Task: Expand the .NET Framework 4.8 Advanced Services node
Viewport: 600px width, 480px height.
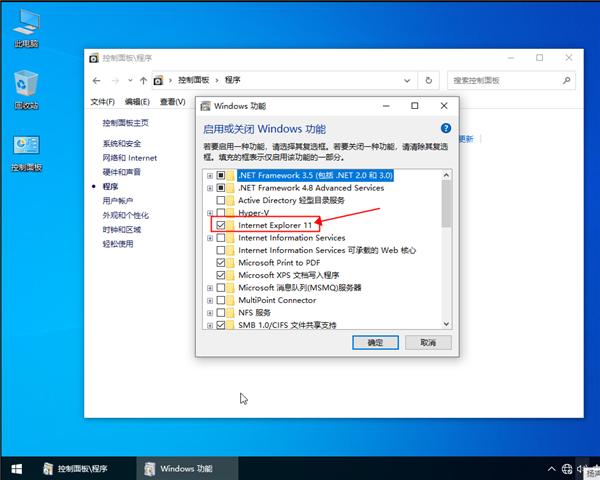Action: click(210, 188)
